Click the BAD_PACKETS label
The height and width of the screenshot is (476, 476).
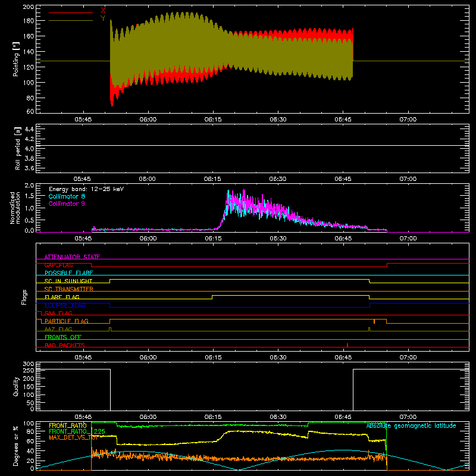click(x=65, y=345)
